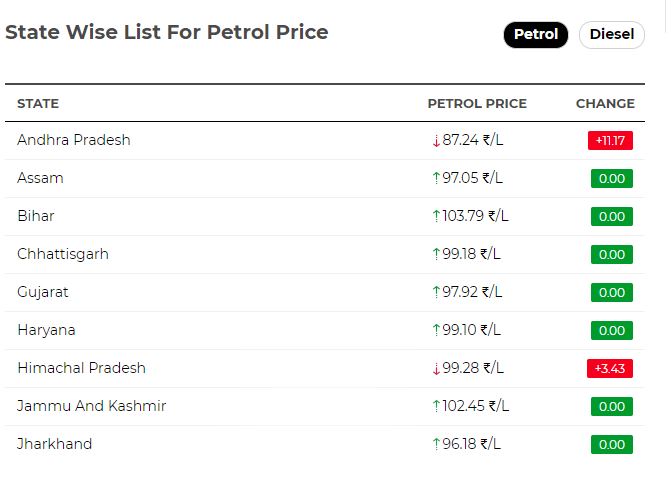This screenshot has height=479, width=672.
Task: Select the Petrol price toggle
Action: click(536, 34)
